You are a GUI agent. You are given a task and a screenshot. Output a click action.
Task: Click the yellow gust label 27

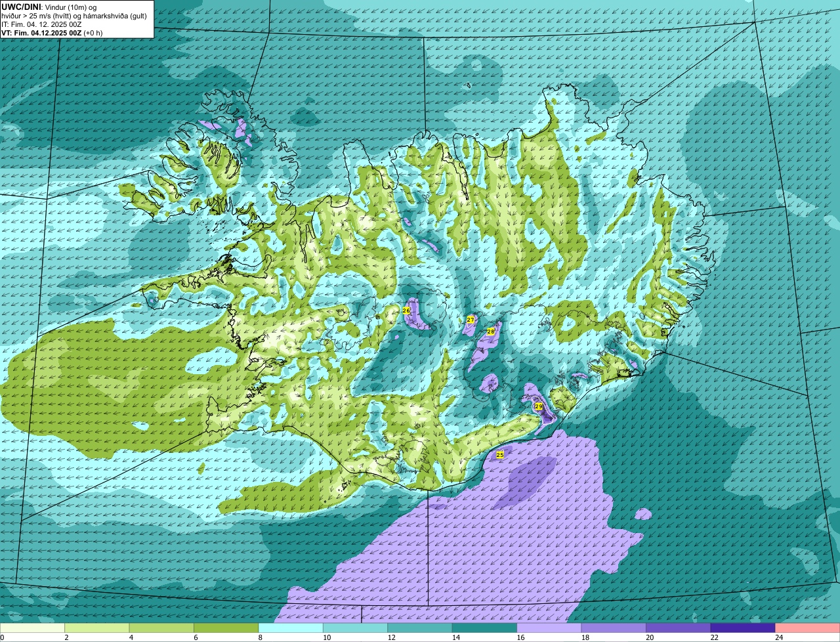(x=471, y=320)
